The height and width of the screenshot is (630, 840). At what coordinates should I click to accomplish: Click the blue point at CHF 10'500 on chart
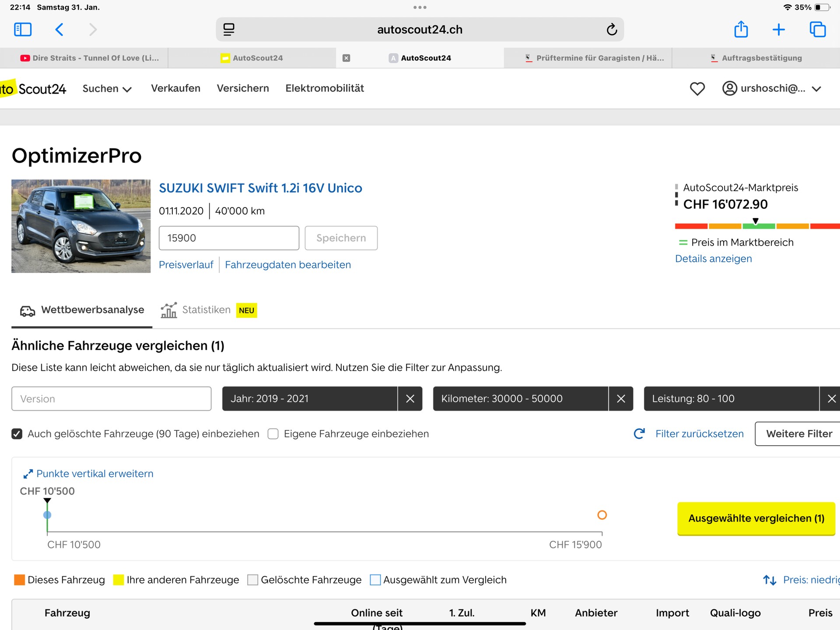tap(47, 515)
